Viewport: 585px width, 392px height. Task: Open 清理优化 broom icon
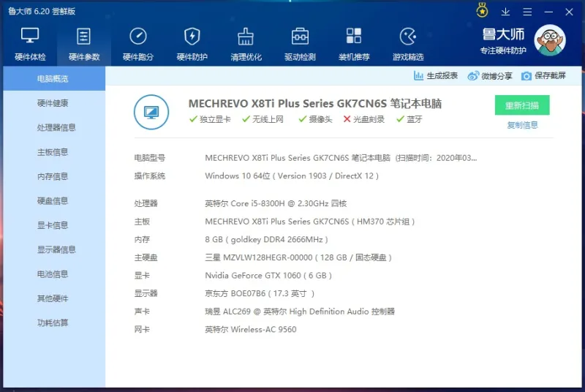[x=246, y=36]
